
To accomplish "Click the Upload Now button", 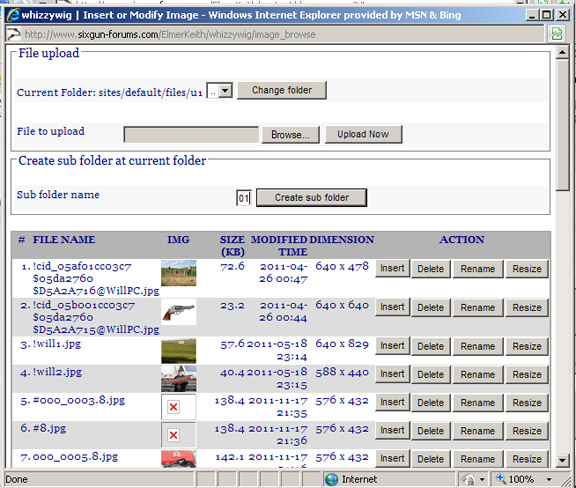I will [x=363, y=134].
